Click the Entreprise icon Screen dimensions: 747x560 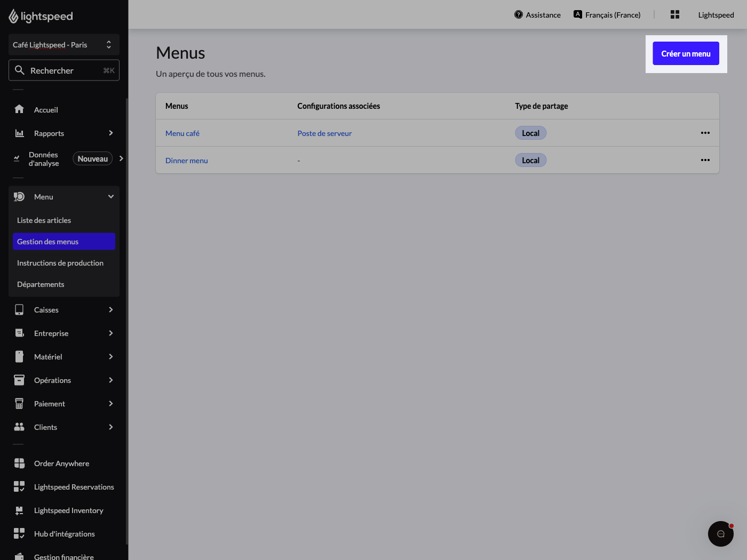coord(19,333)
